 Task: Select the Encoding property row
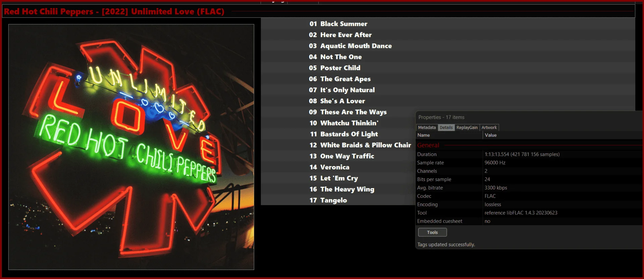coord(529,205)
